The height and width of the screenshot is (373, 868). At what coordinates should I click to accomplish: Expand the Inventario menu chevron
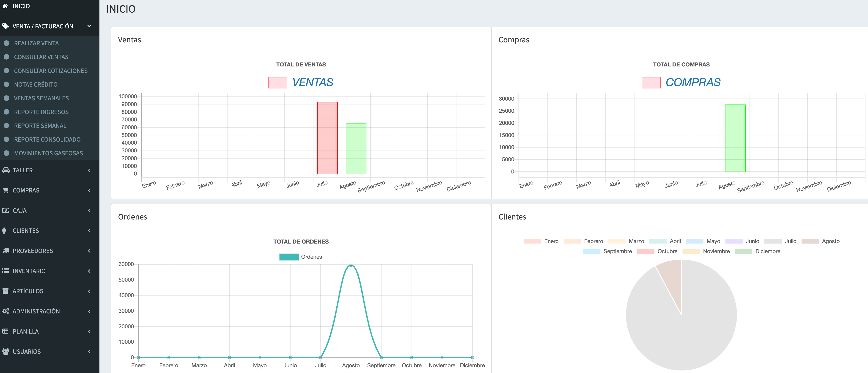(x=89, y=271)
